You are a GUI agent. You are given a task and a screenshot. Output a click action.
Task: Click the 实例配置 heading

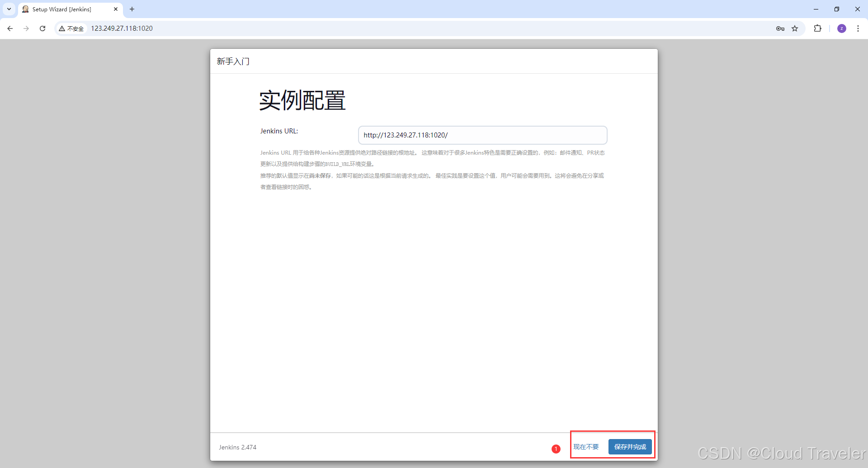pos(302,100)
